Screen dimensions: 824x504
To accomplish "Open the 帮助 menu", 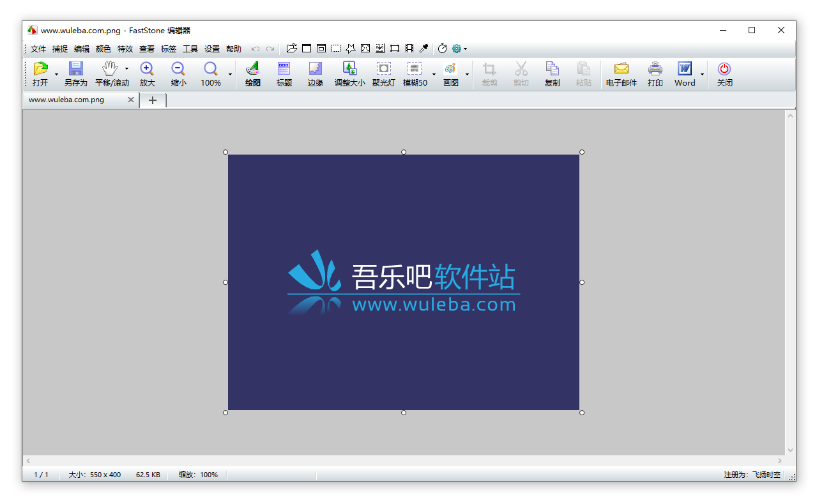I will pyautogui.click(x=234, y=49).
